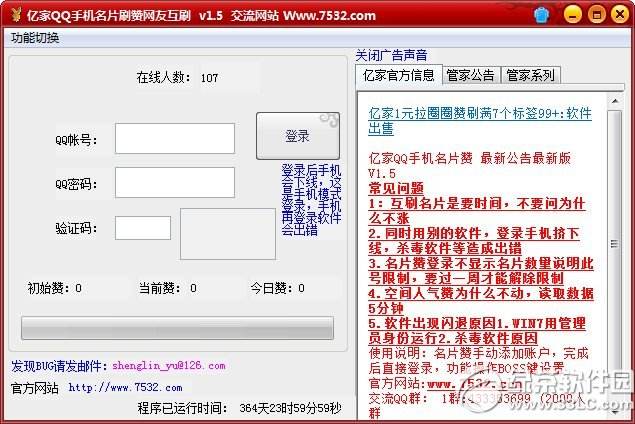This screenshot has width=635, height=424.
Task: Click the app logo in the title bar
Action: tap(13, 15)
